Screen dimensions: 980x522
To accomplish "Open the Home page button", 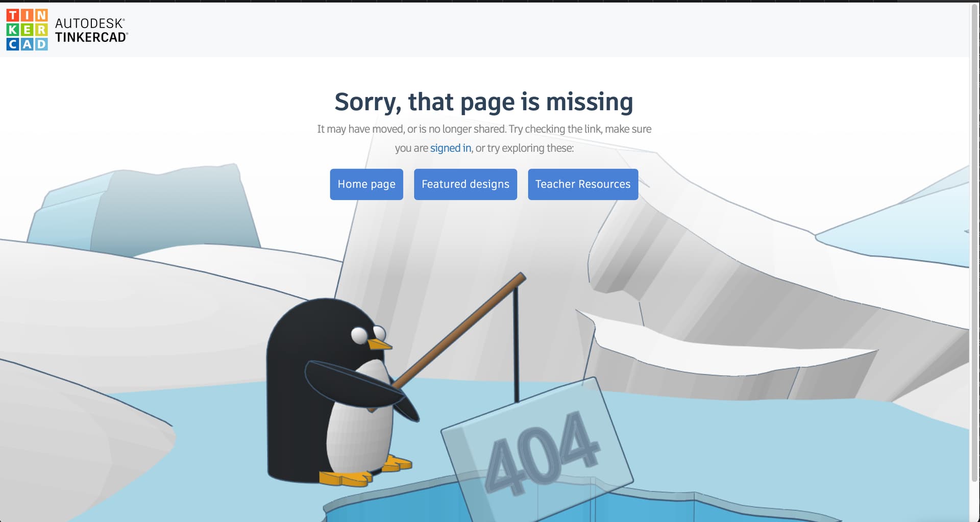I will point(366,184).
